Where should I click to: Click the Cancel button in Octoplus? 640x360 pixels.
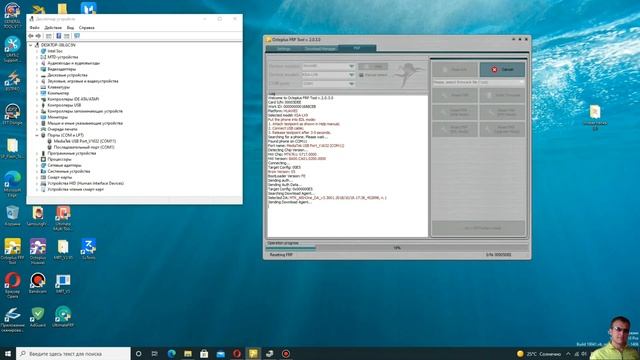click(x=502, y=70)
